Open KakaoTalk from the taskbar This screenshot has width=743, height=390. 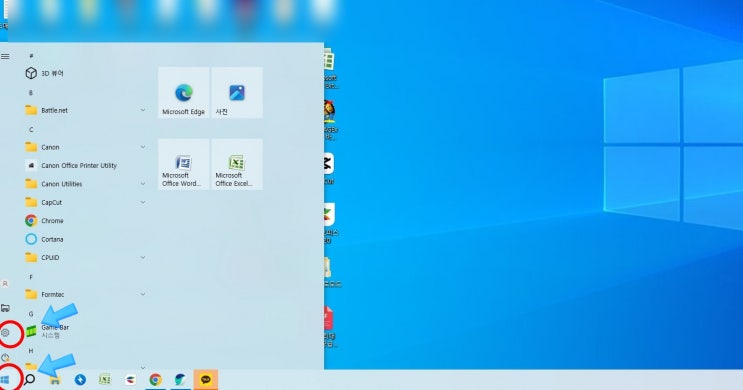tap(206, 380)
